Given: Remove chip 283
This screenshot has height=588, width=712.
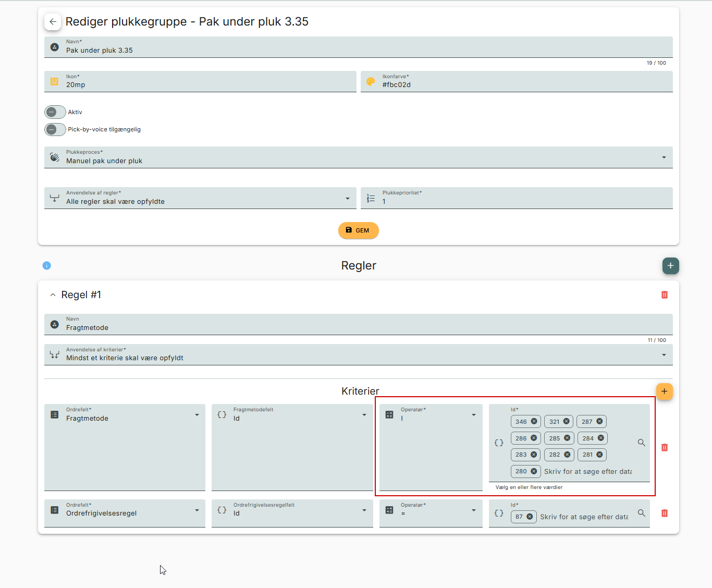Looking at the screenshot, I should tap(534, 455).
